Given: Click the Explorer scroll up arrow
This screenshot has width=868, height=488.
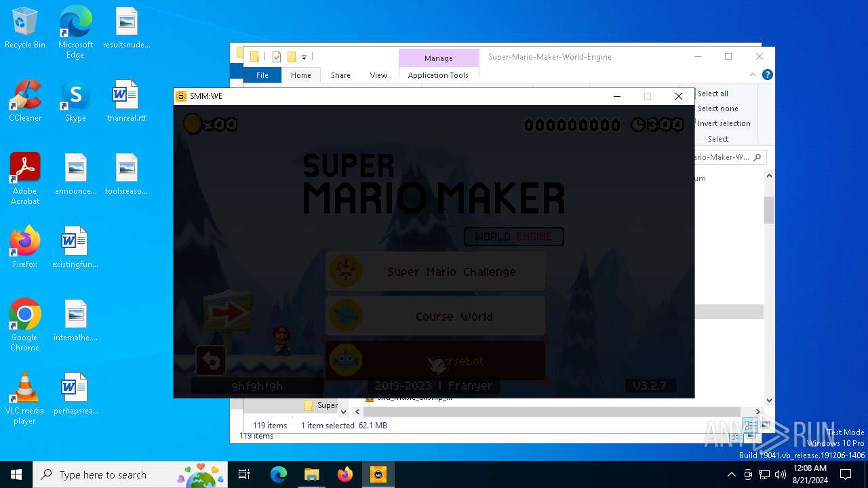Looking at the screenshot, I should tap(769, 176).
